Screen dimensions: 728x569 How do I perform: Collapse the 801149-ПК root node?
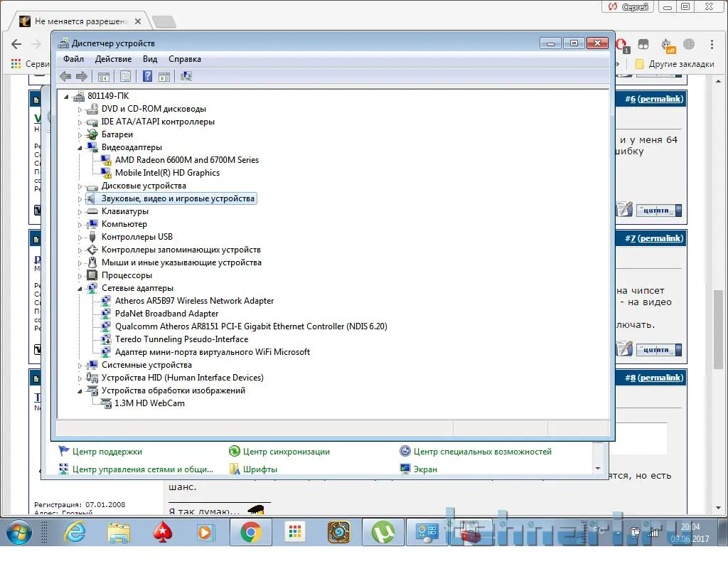click(66, 97)
